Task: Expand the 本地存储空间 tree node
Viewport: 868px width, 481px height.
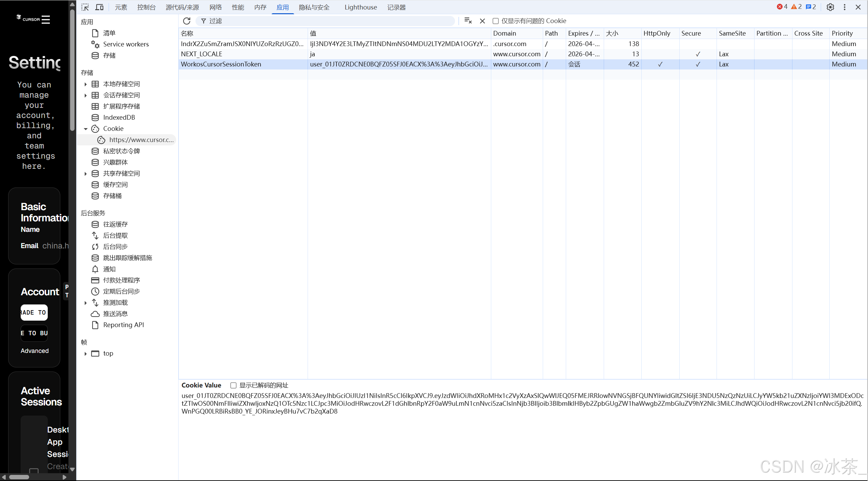Action: coord(85,84)
